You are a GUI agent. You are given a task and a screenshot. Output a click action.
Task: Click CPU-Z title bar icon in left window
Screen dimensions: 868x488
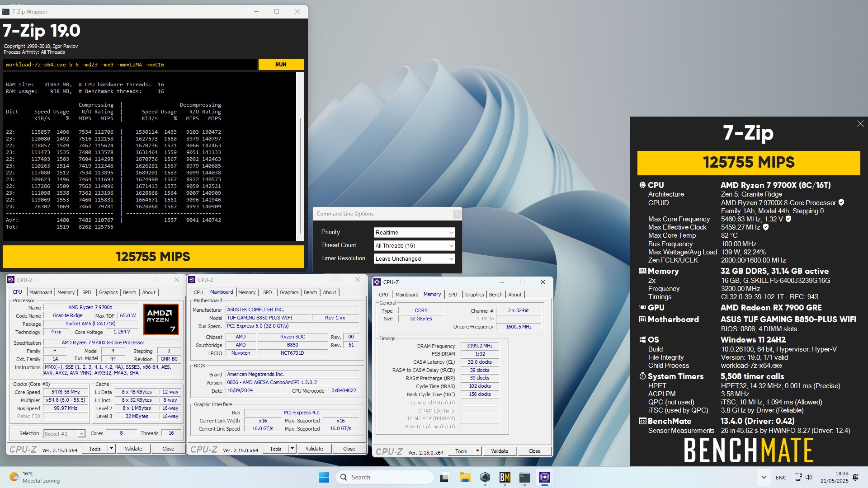(11, 280)
